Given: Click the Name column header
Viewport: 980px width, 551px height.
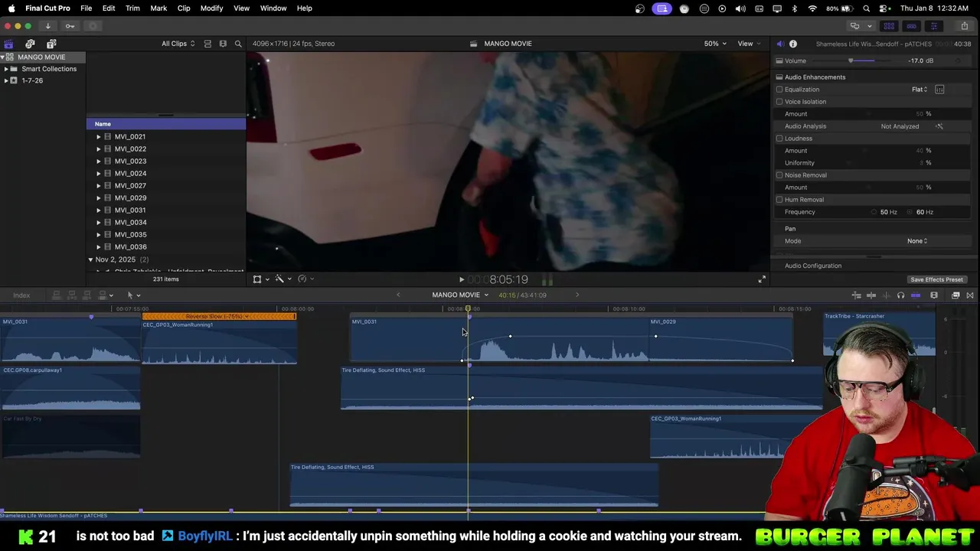Looking at the screenshot, I should point(166,124).
